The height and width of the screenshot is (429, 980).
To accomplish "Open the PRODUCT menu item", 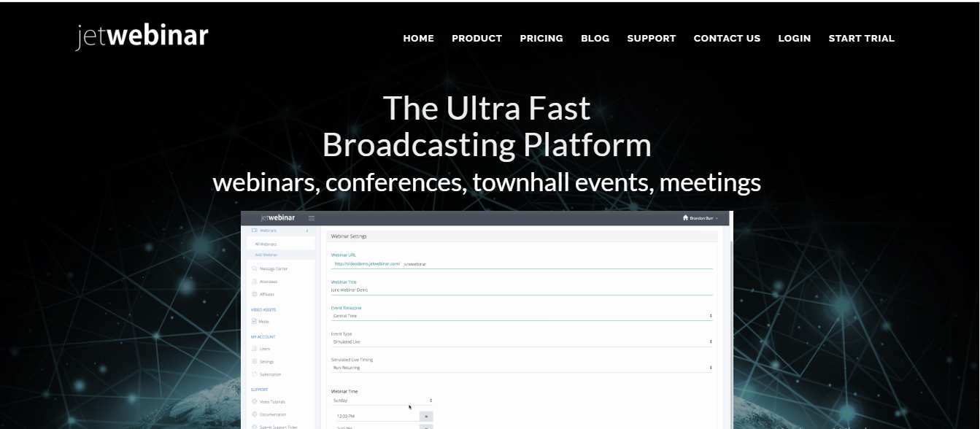I will [x=477, y=38].
